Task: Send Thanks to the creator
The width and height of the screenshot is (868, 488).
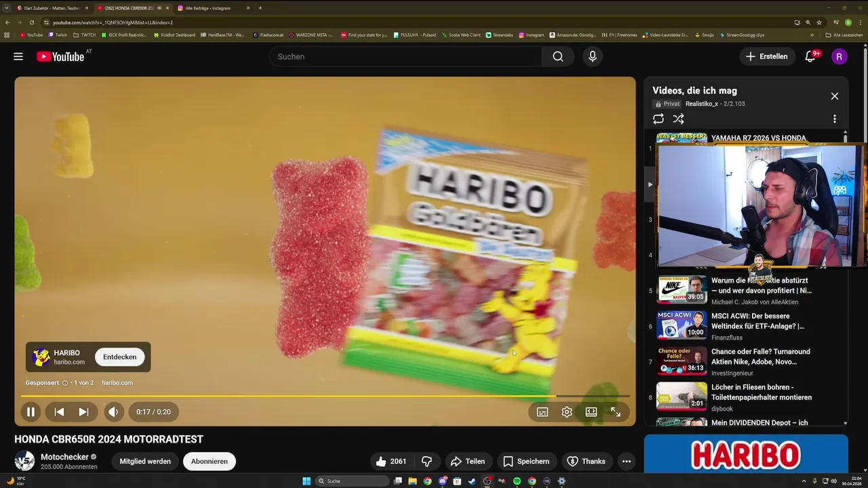Action: pyautogui.click(x=586, y=462)
